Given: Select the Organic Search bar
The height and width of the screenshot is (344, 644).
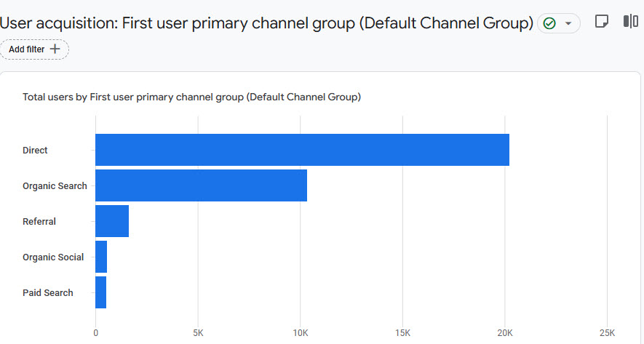Looking at the screenshot, I should coord(201,185).
